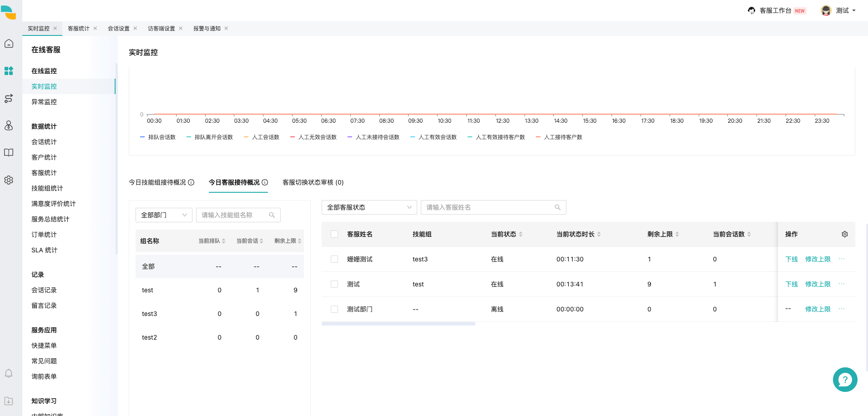Click the agent table horizontal scrollbar
This screenshot has height=416, width=868.
399,324
